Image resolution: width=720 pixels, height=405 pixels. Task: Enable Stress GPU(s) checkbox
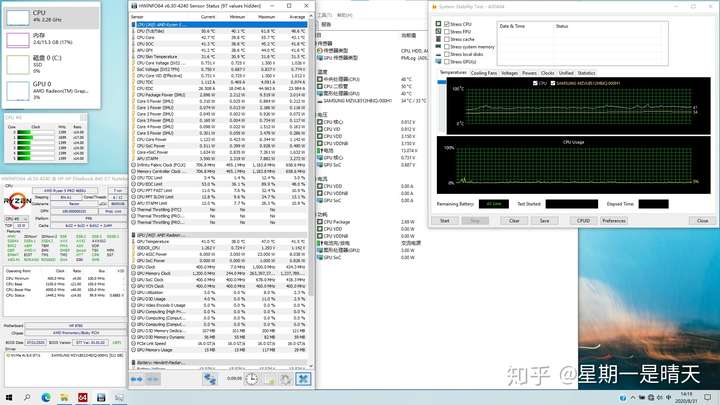(x=446, y=62)
